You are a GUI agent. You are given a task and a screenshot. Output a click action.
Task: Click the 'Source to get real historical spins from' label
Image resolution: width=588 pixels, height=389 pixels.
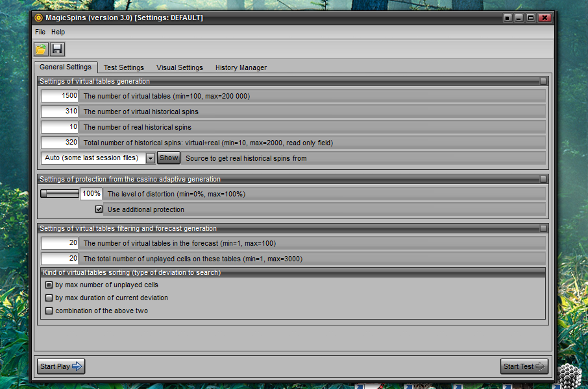point(246,158)
